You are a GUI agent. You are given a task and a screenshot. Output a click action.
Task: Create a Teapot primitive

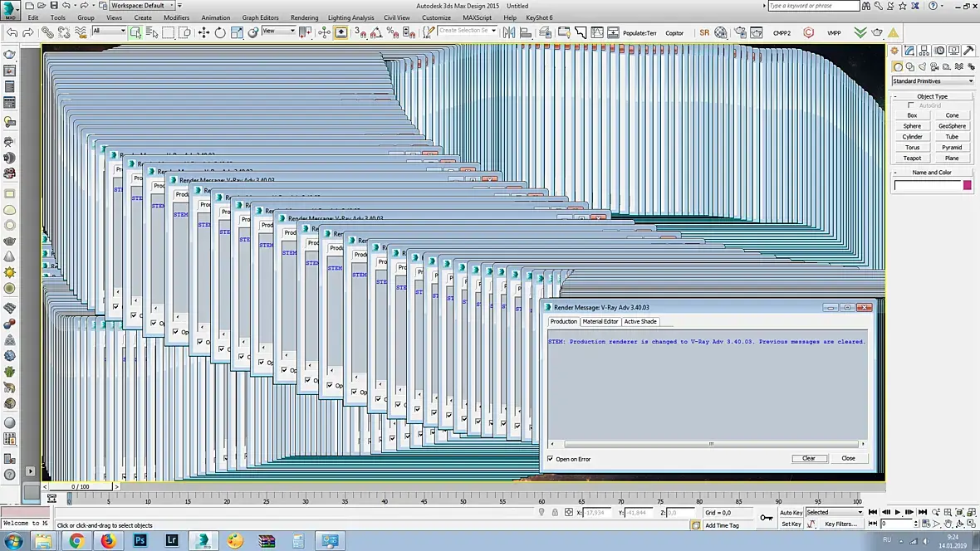(912, 158)
